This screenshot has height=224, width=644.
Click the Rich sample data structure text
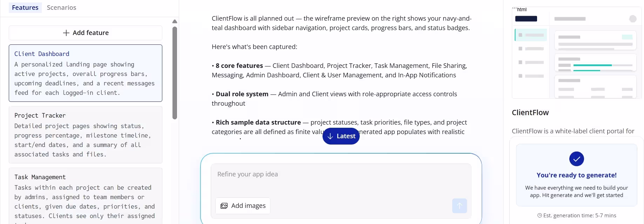point(258,122)
